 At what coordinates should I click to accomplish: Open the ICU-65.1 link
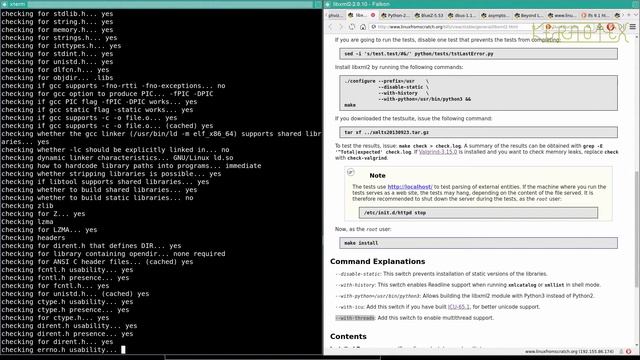(x=459, y=307)
